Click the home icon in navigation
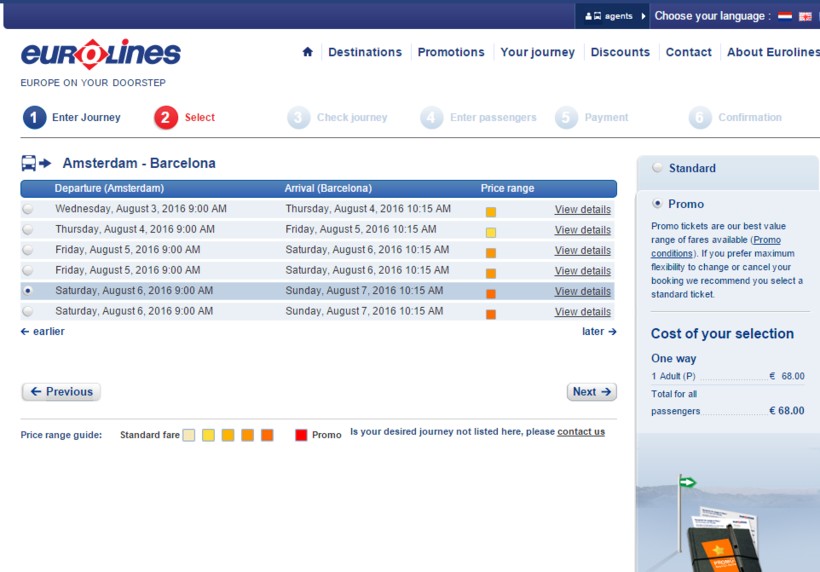 coord(308,52)
